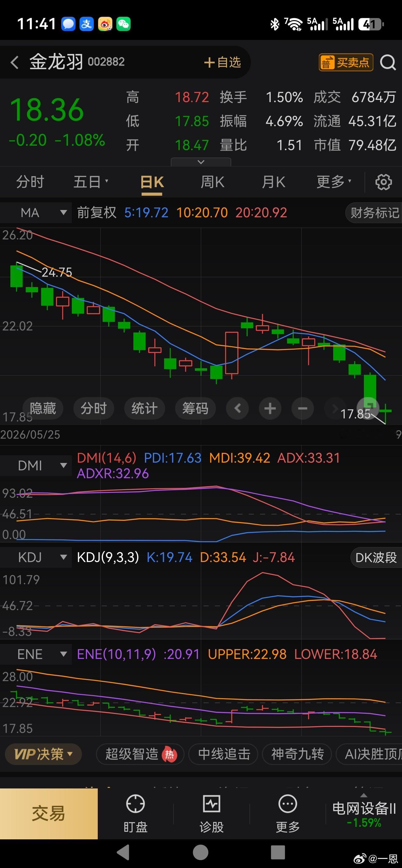Open the search magnifier icon

pyautogui.click(x=388, y=63)
